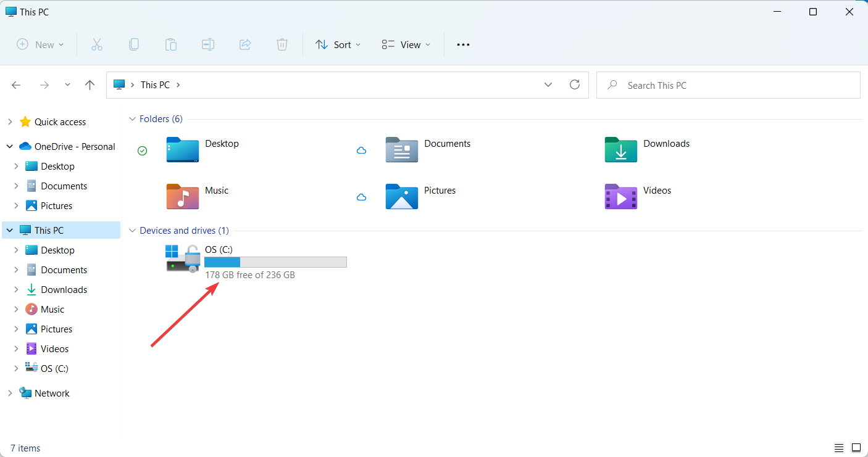Select the Copy icon
Image resolution: width=868 pixels, height=457 pixels.
(x=134, y=44)
